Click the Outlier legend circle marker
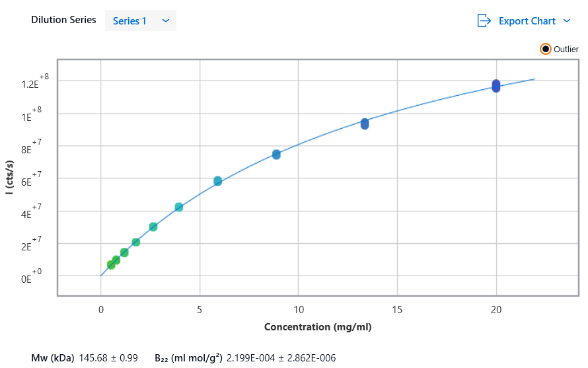 point(546,49)
